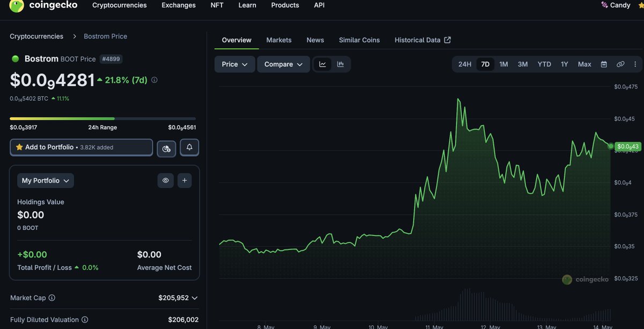Screen dimensions: 644x329
Task: Open the chart more options menu
Action: tap(636, 64)
